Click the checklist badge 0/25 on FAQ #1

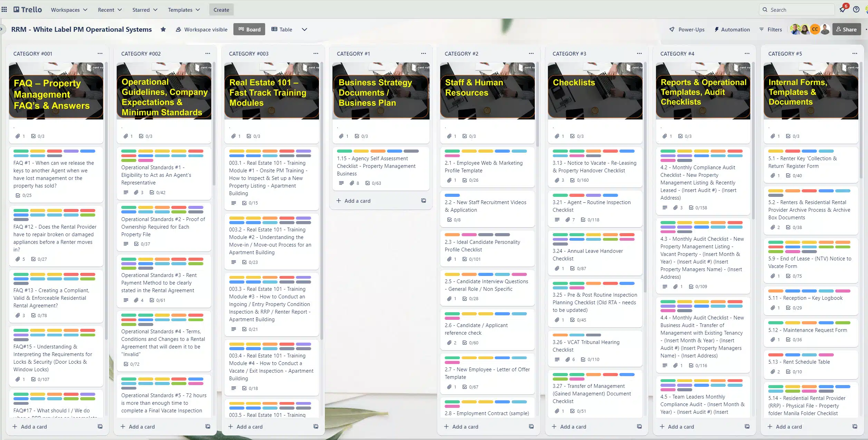tap(23, 195)
